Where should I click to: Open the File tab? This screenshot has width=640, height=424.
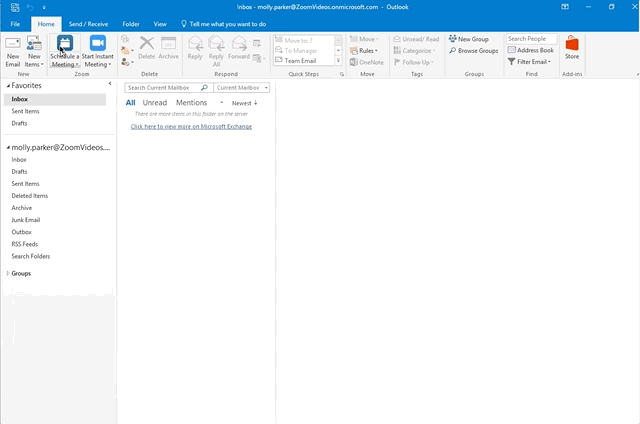point(15,24)
